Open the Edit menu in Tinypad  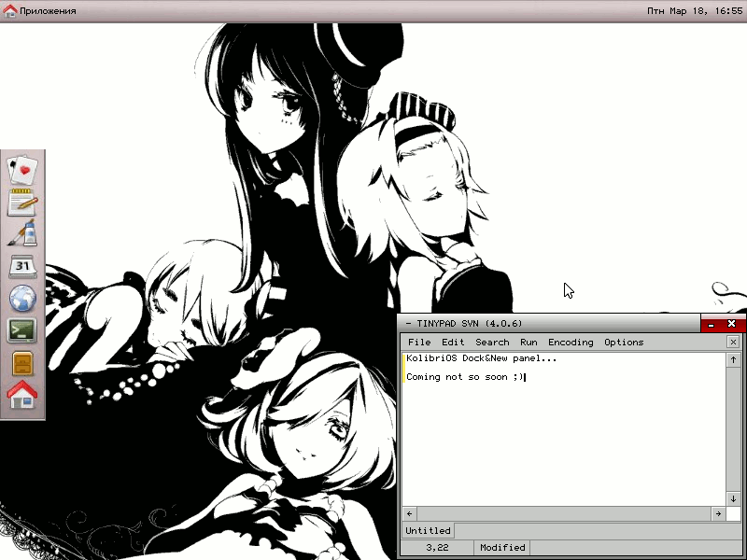453,343
